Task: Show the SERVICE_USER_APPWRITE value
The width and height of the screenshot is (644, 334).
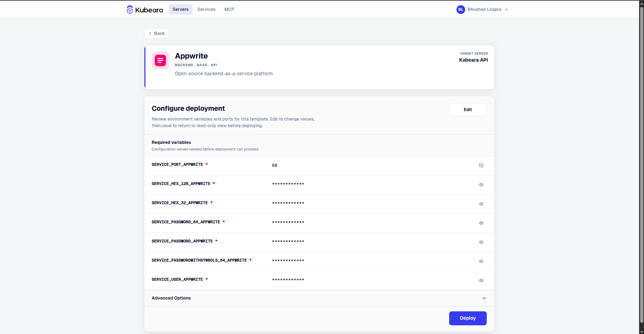Action: (x=481, y=280)
